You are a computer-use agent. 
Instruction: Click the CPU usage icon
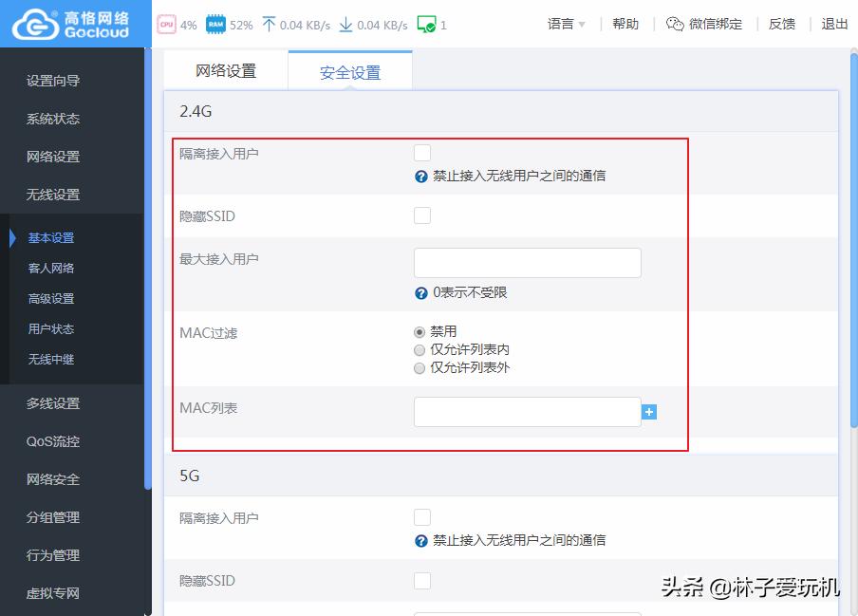[x=166, y=25]
